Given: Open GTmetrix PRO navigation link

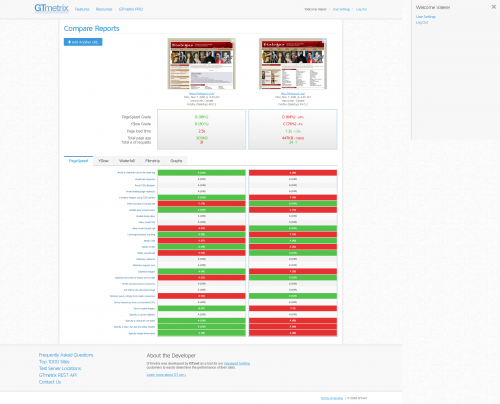Looking at the screenshot, I should click(x=131, y=9).
